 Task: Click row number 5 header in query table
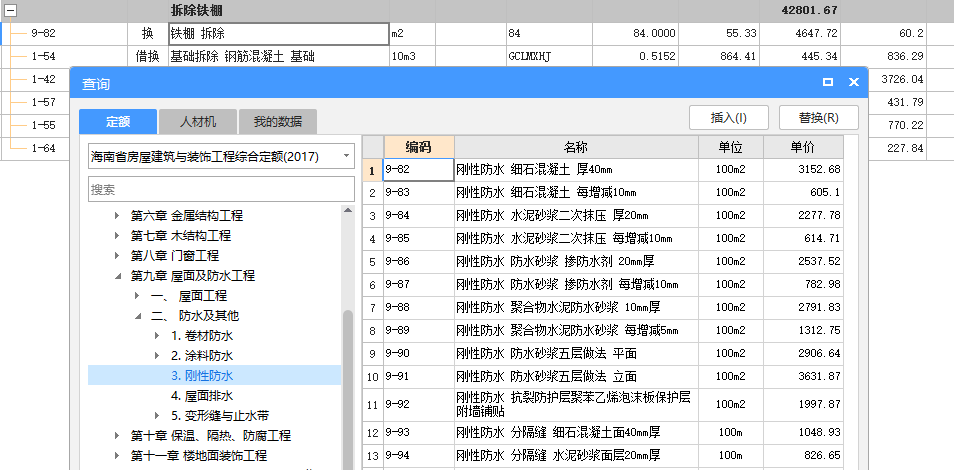coord(373,262)
